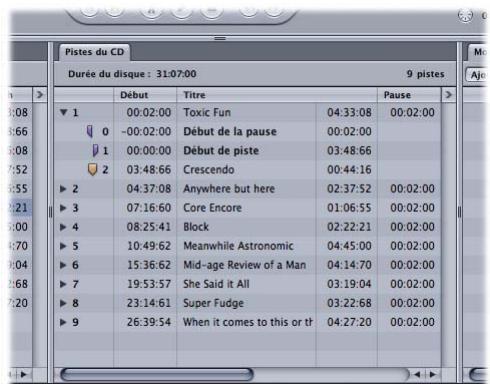Click the horizontal scrollbar thumb of track list

click(157, 375)
